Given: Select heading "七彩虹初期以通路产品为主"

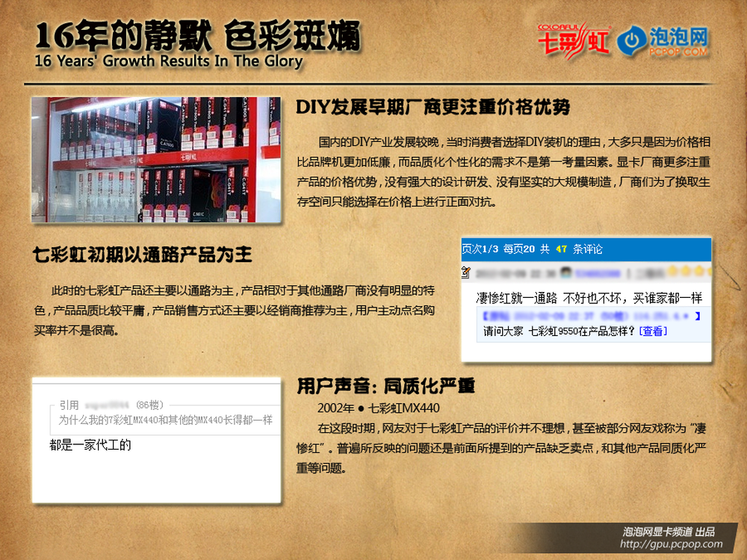Looking at the screenshot, I should tap(143, 255).
